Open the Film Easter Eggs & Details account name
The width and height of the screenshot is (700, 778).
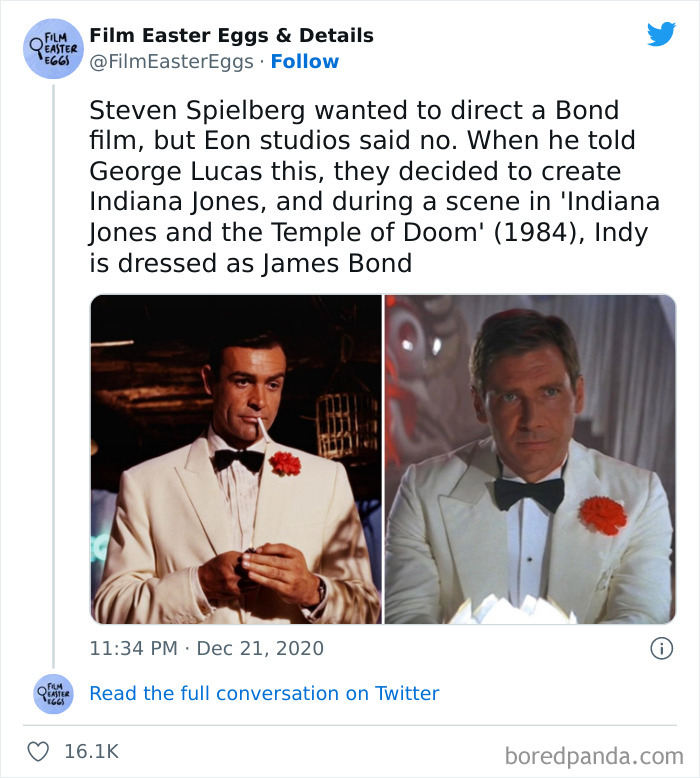point(231,35)
